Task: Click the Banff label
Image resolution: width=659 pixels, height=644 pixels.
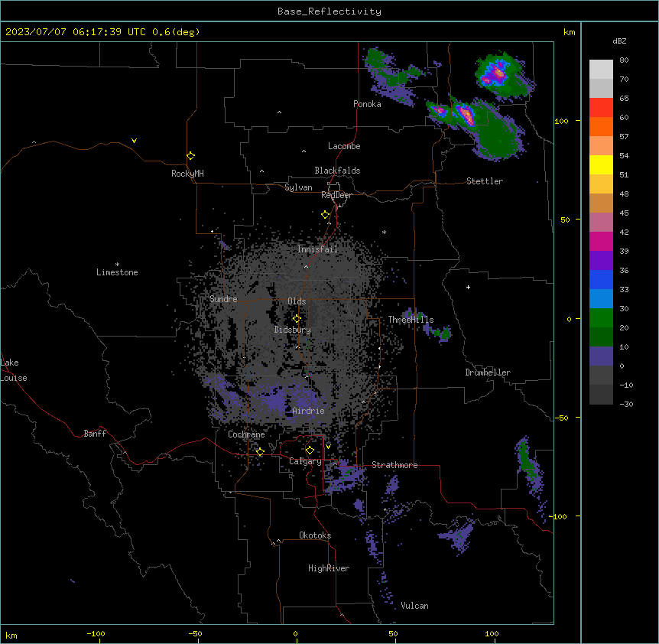Action: pyautogui.click(x=95, y=434)
